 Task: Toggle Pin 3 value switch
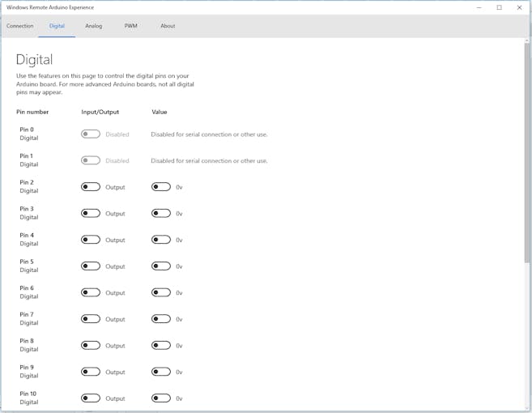(x=161, y=214)
